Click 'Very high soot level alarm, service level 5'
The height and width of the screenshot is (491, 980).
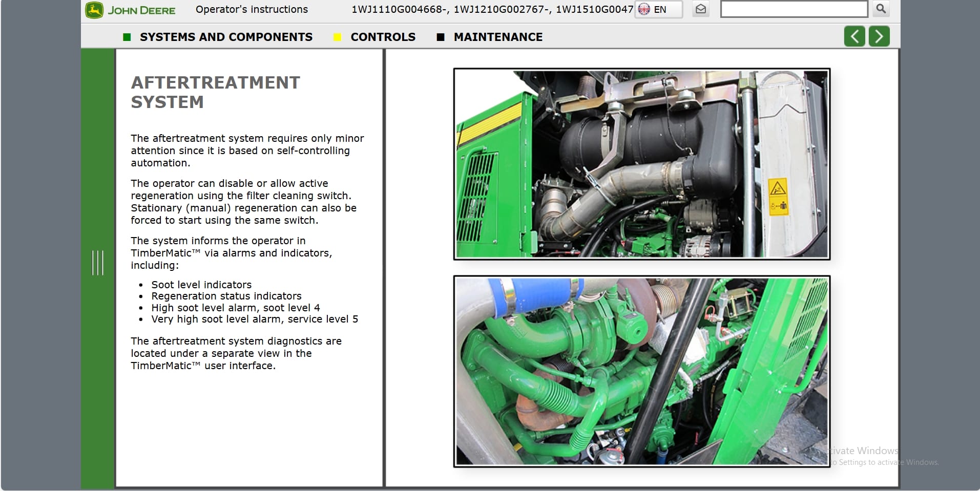255,319
